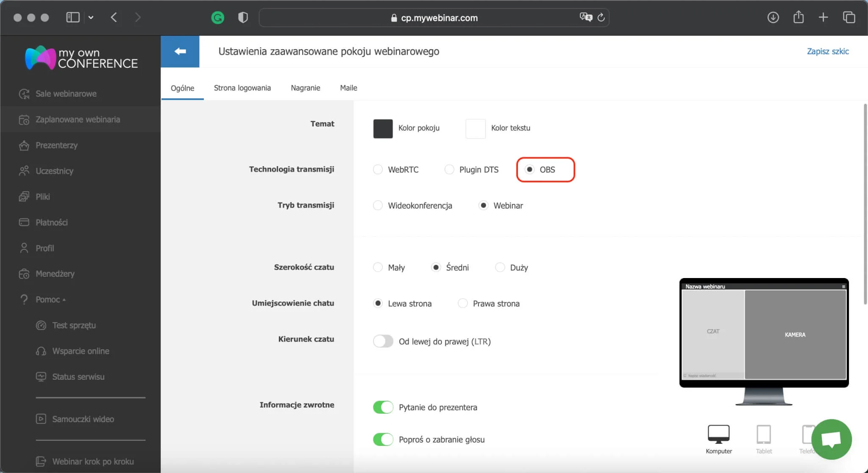868x473 pixels.
Task: Open the Kolor pokoju color picker
Action: (383, 128)
